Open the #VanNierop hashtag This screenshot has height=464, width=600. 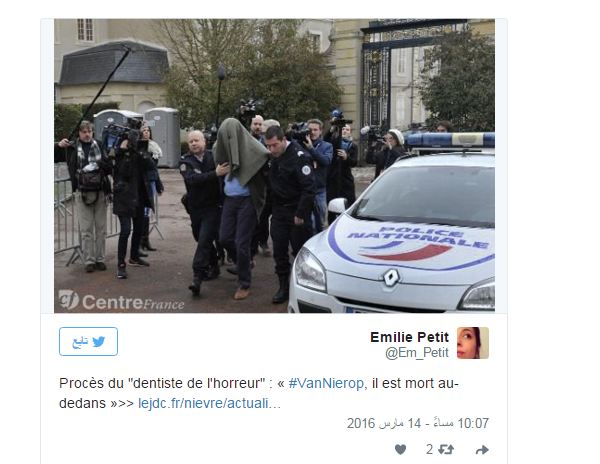[x=326, y=383]
